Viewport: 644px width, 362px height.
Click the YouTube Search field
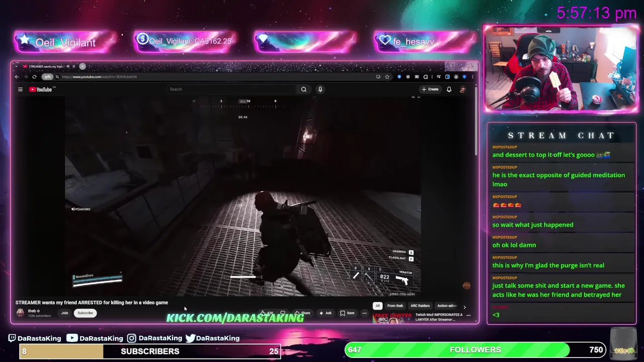click(x=231, y=89)
